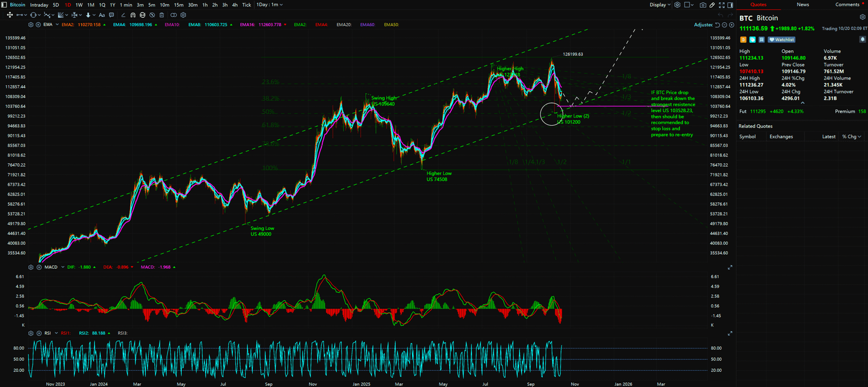Open RSI indicator settings gear
This screenshot has height=387, width=868.
[x=31, y=333]
